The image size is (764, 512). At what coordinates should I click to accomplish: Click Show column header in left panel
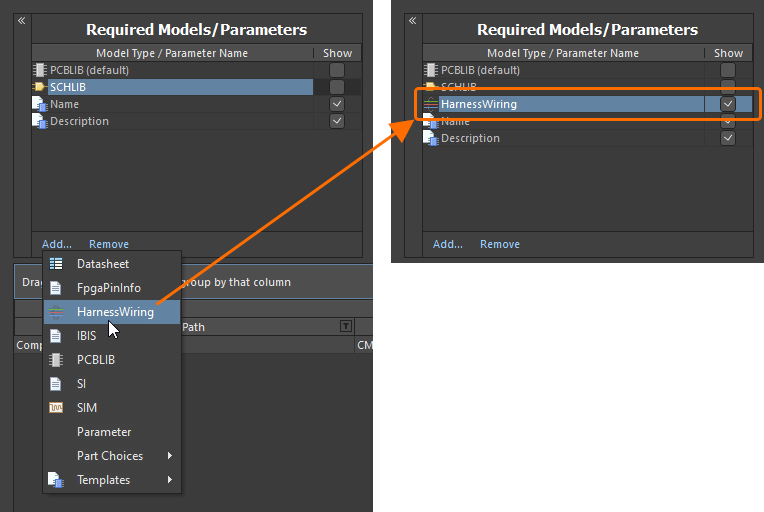tap(337, 53)
